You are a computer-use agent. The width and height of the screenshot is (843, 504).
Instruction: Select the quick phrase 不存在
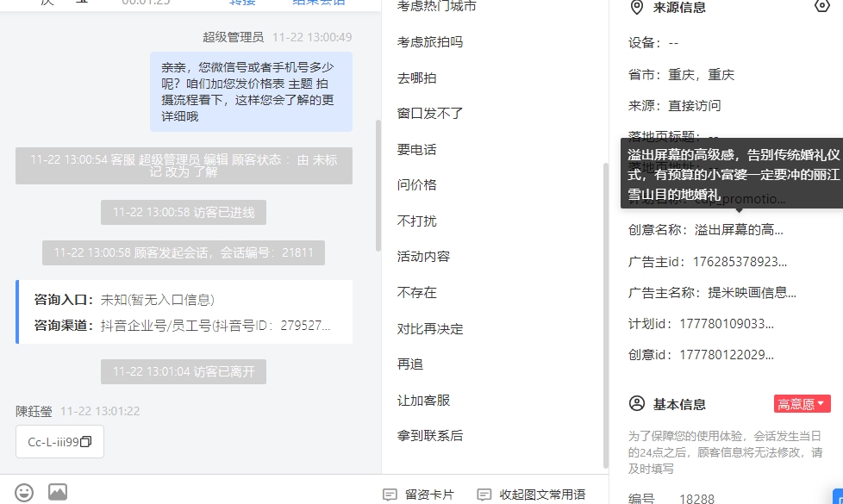416,292
